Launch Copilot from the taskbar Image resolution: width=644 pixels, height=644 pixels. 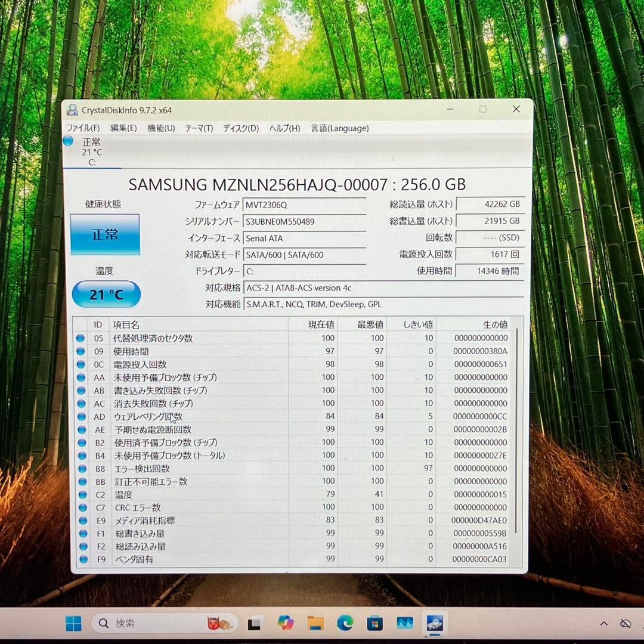click(286, 624)
